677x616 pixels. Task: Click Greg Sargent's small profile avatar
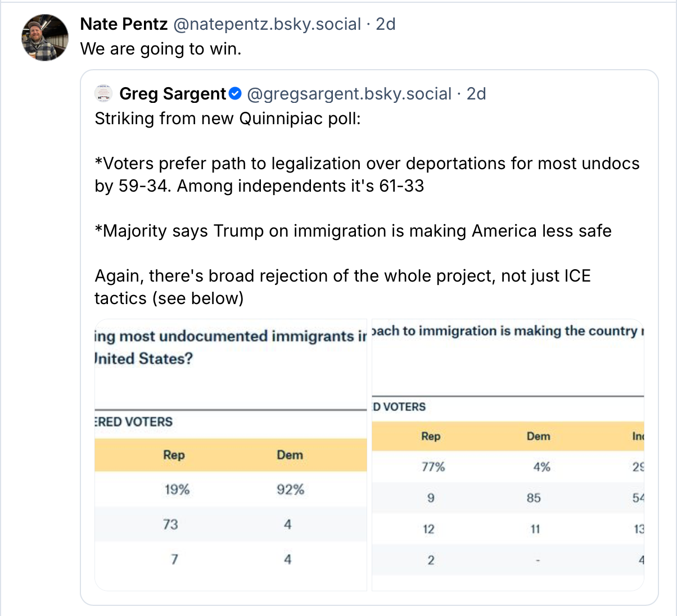103,93
